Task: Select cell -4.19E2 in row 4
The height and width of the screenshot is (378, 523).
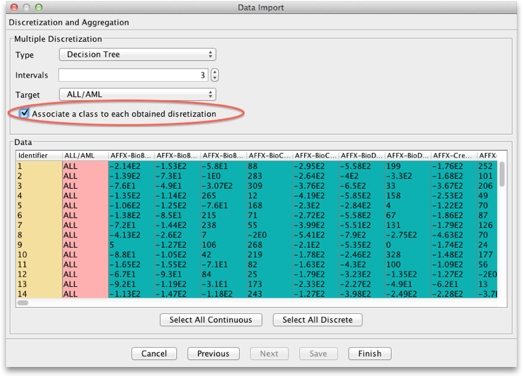Action: pyautogui.click(x=316, y=196)
